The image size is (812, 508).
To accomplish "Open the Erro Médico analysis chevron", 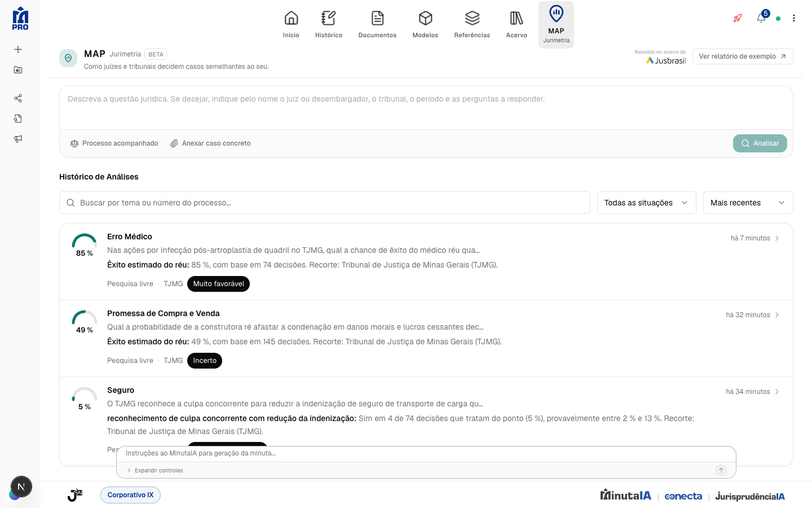I will point(777,238).
